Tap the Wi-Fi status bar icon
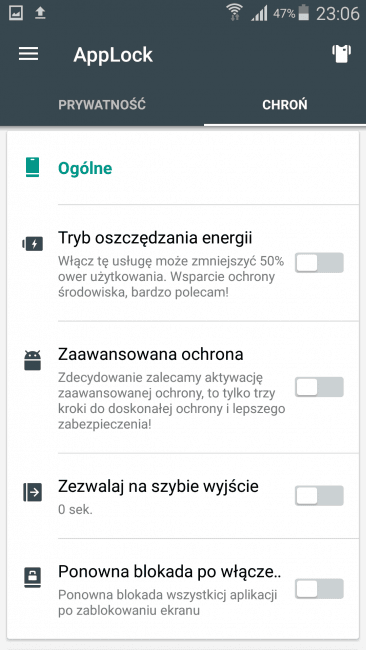 [x=235, y=12]
